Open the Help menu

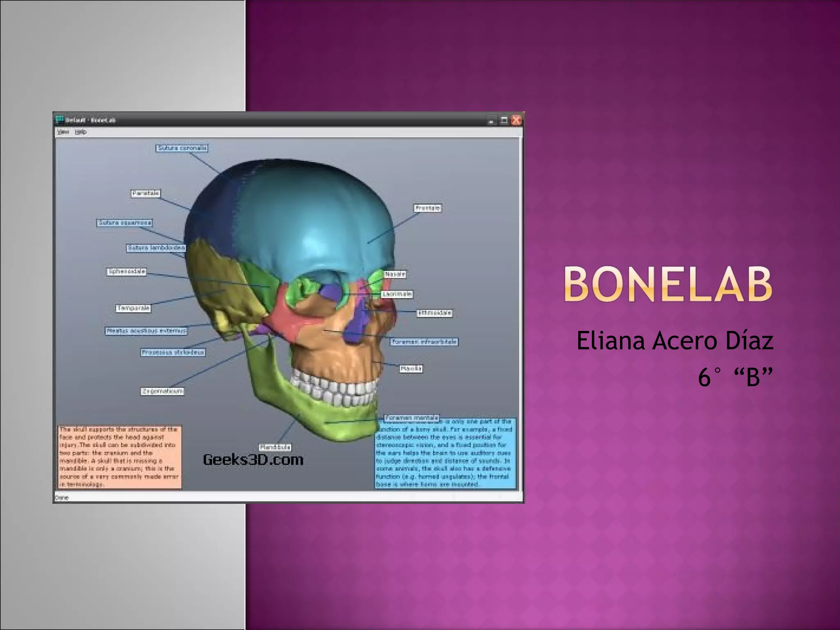coord(80,132)
